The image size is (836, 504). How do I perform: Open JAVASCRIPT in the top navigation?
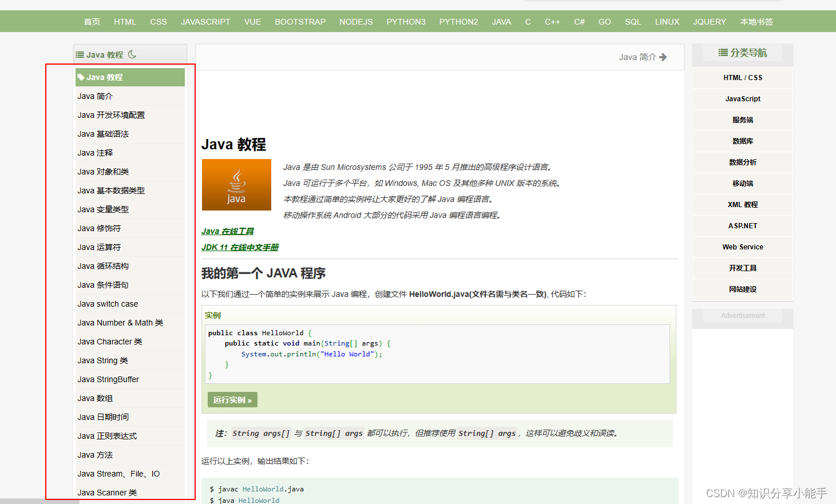coord(205,22)
